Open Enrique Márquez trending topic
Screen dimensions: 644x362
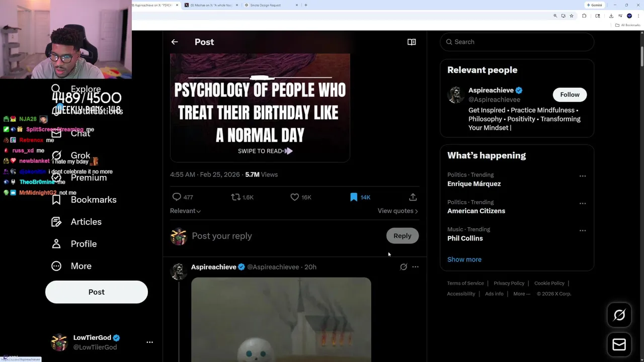tap(474, 184)
